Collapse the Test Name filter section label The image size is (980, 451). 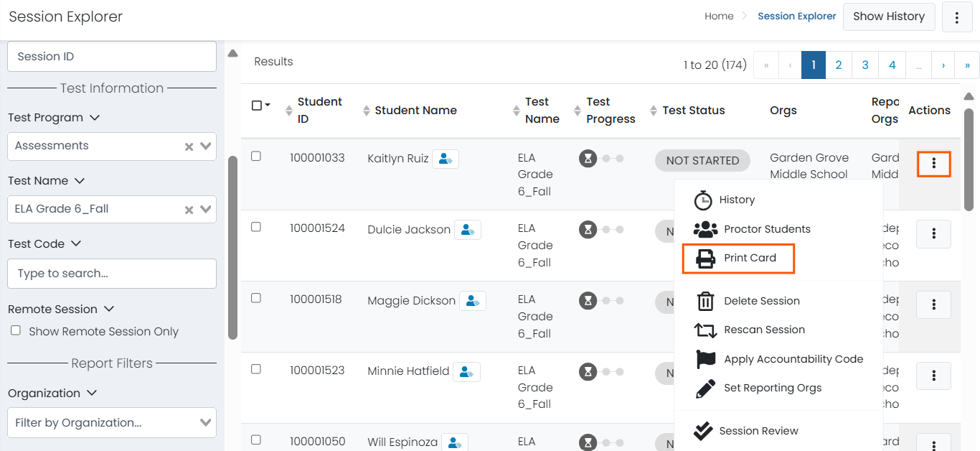[47, 180]
